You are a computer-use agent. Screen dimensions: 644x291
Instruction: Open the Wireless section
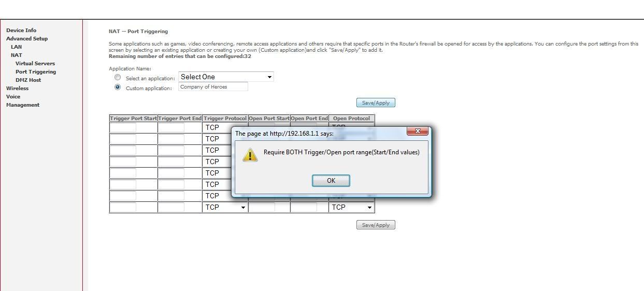pyautogui.click(x=17, y=88)
